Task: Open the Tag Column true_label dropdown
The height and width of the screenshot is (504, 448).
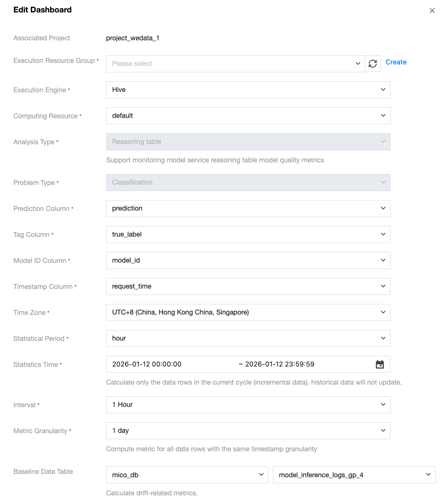Action: coord(248,234)
